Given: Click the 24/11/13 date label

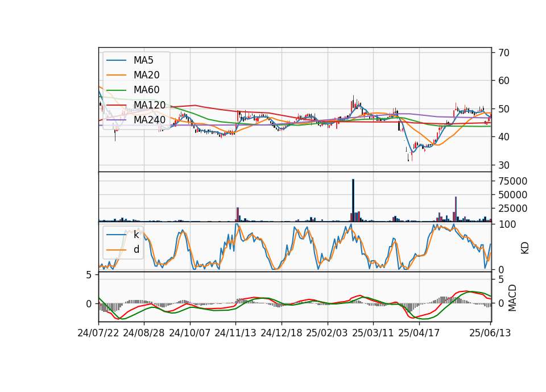Looking at the screenshot, I should (x=235, y=333).
